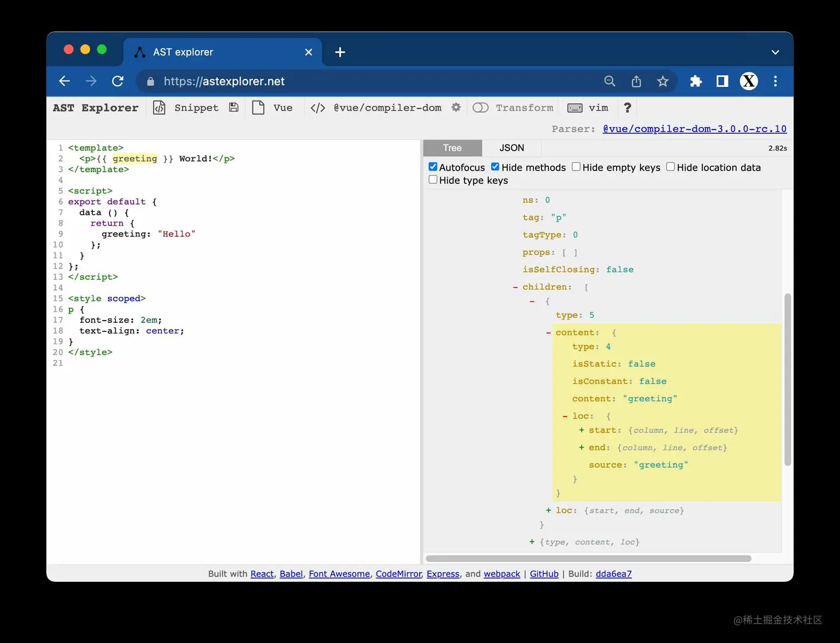
Task: Uncheck the Autofocus checkbox
Action: tap(433, 167)
